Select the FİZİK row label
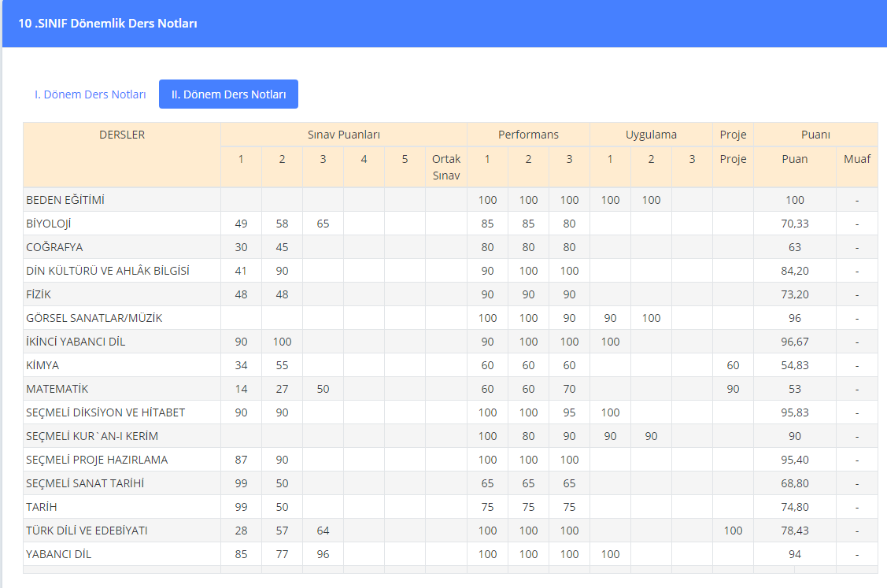 pyautogui.click(x=39, y=294)
